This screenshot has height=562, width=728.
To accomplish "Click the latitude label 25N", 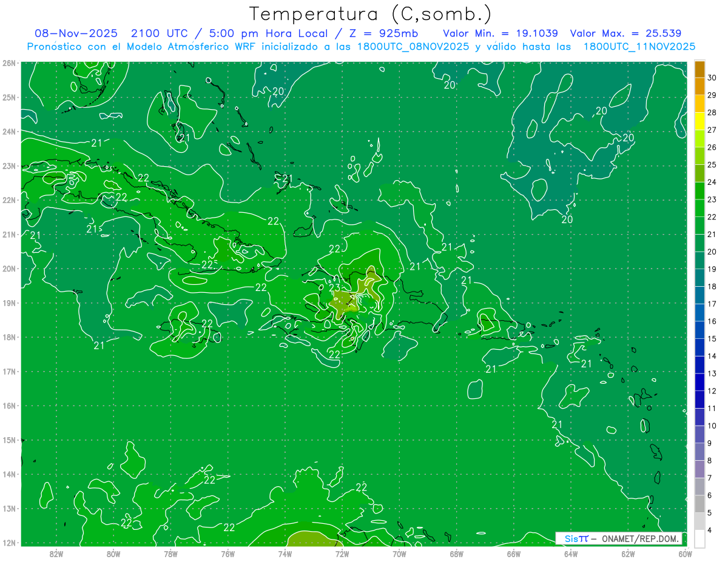I will coord(9,97).
